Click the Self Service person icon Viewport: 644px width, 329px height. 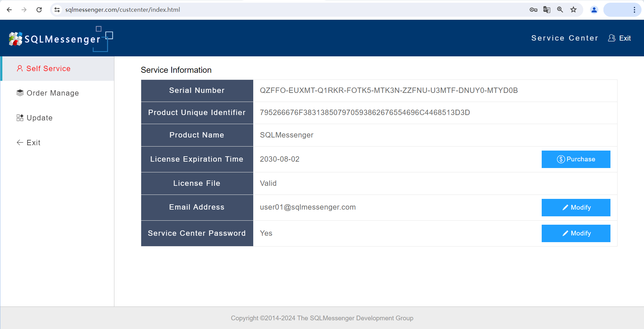(20, 68)
